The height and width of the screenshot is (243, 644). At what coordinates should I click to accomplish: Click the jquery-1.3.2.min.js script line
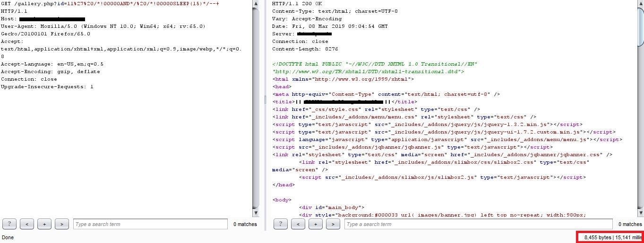[427, 124]
